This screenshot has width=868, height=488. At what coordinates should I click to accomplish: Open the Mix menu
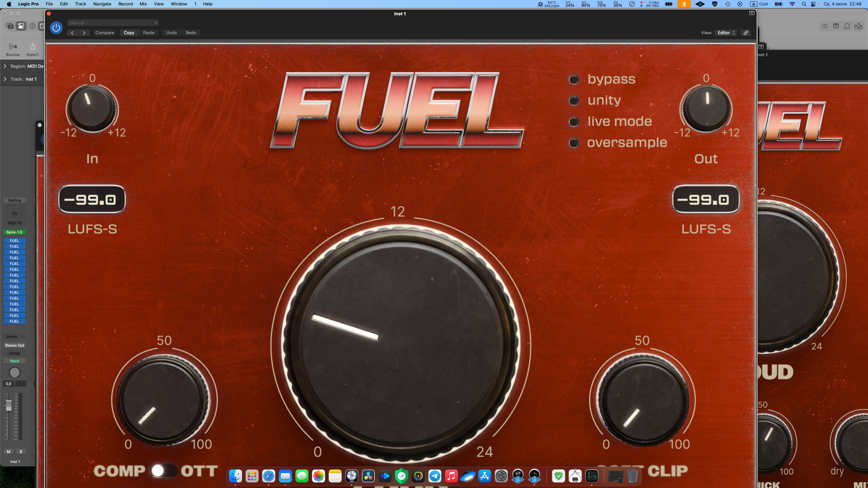tap(143, 4)
